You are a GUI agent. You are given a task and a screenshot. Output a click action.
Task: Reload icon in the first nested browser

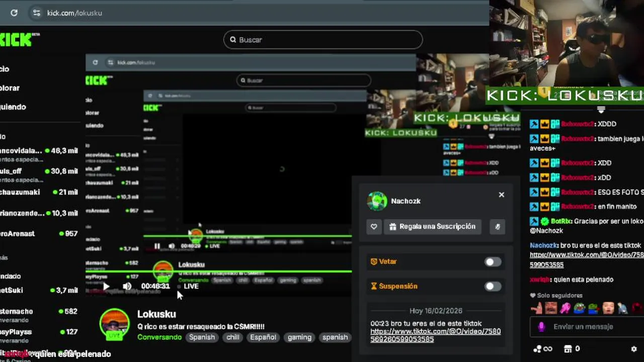(x=95, y=62)
